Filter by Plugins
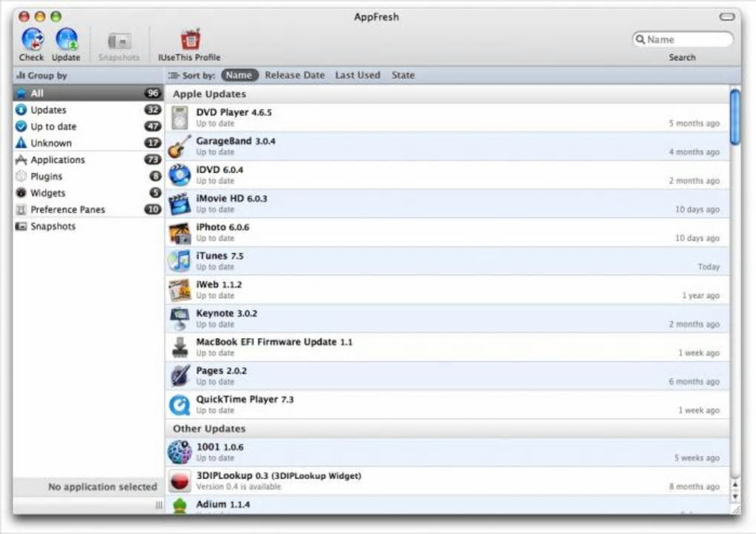This screenshot has width=756, height=534. 89,177
